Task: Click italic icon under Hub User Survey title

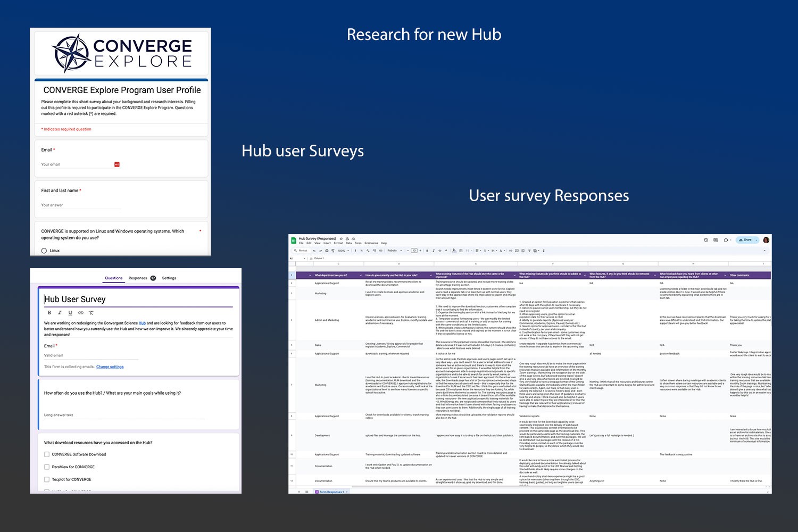Action: 60,313
